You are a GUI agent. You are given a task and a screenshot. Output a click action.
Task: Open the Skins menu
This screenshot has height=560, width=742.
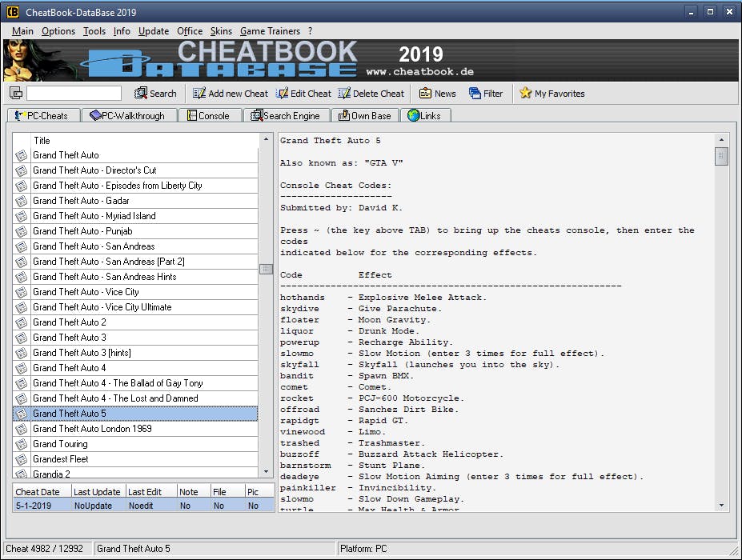pos(221,30)
